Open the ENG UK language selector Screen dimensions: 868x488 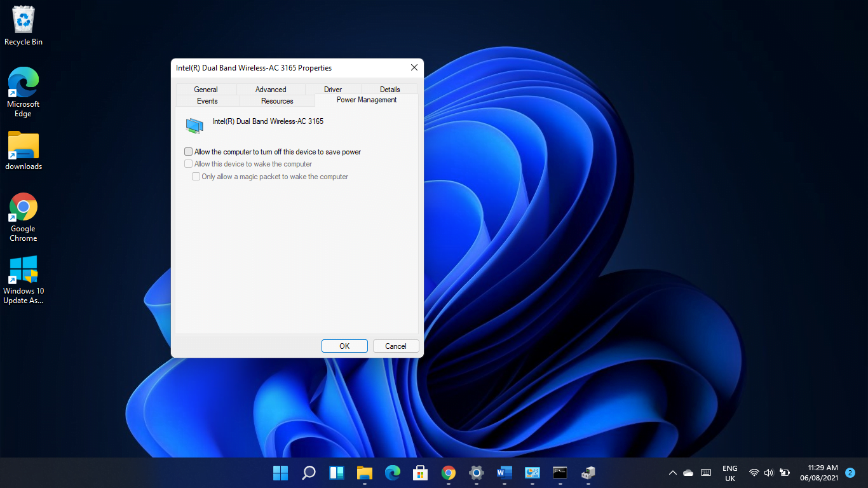(x=729, y=473)
